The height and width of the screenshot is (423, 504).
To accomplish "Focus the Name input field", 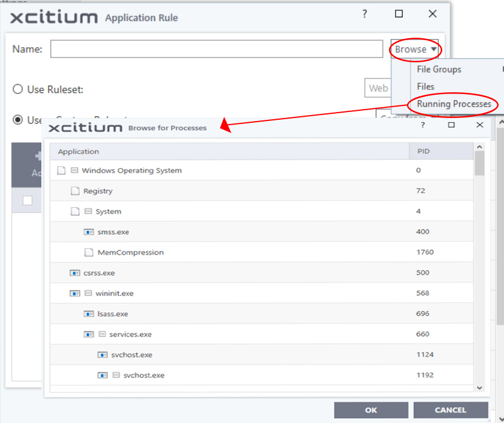I will tap(217, 49).
